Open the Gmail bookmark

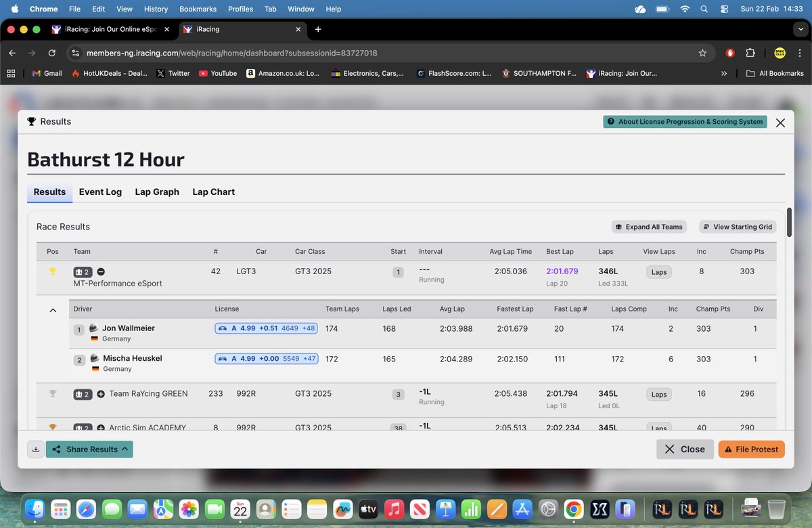click(46, 73)
